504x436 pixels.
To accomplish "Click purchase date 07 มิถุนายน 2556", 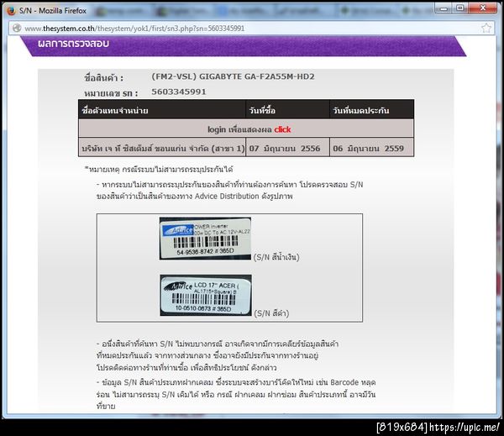I will 285,148.
